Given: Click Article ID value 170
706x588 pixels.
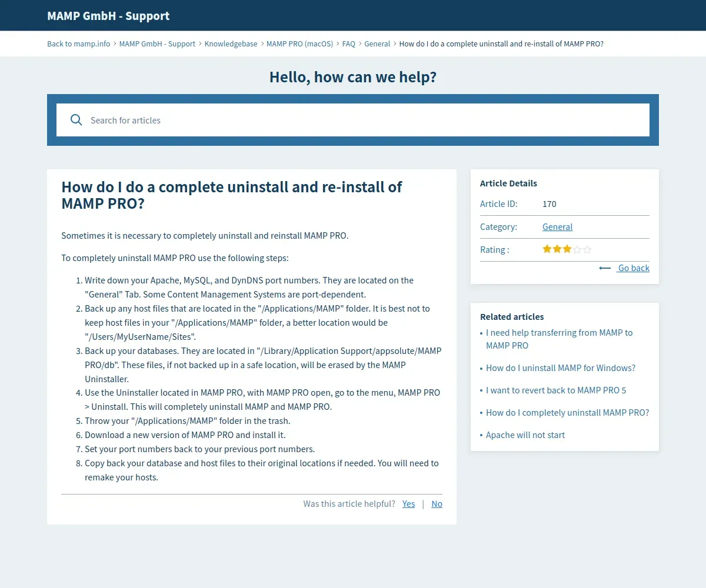Looking at the screenshot, I should [x=550, y=204].
